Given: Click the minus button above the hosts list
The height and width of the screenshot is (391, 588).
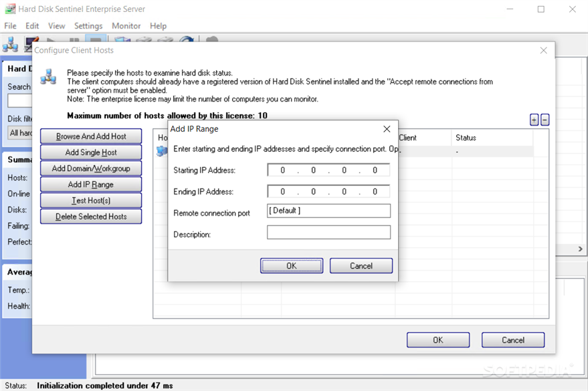Looking at the screenshot, I should (x=545, y=120).
